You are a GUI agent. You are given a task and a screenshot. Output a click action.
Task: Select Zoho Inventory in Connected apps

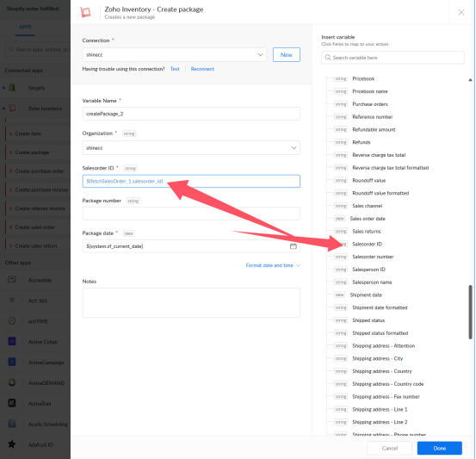(x=45, y=109)
